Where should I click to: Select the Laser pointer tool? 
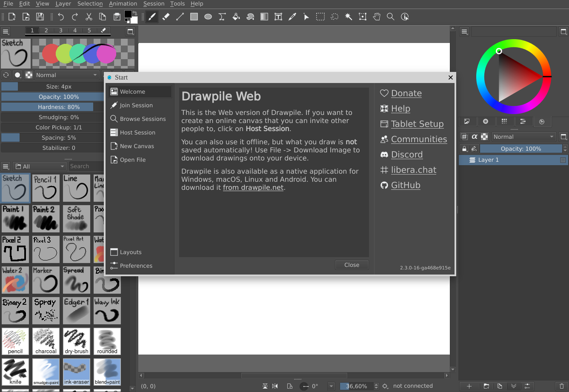(306, 17)
